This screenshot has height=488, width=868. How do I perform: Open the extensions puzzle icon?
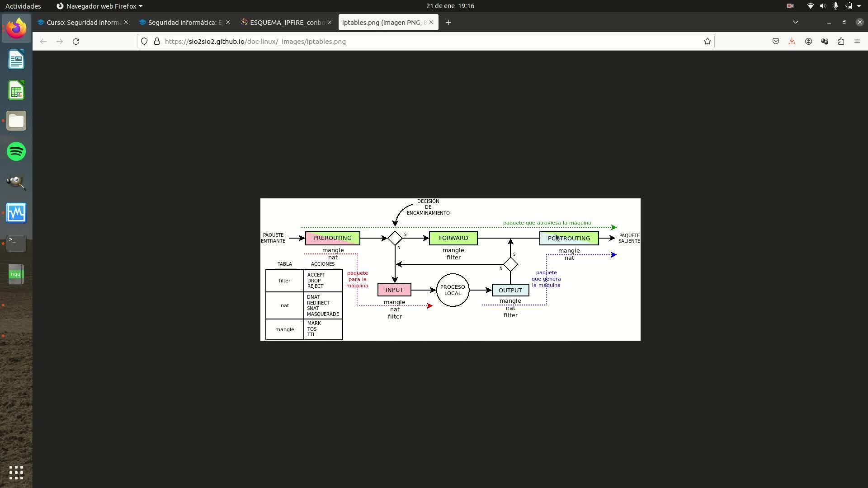coord(841,41)
